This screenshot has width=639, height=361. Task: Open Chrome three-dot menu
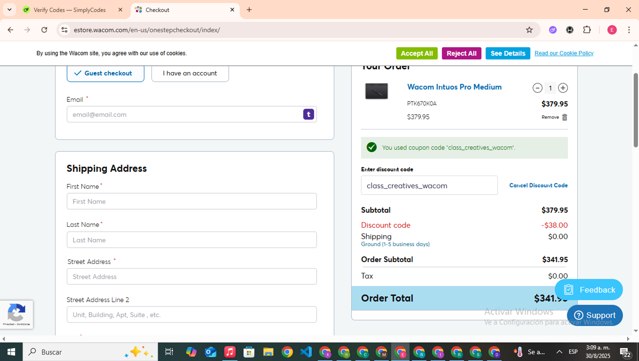629,30
